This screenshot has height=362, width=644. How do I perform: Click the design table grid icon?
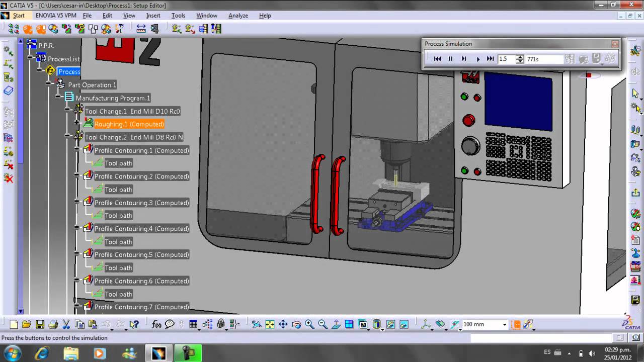coord(193,325)
